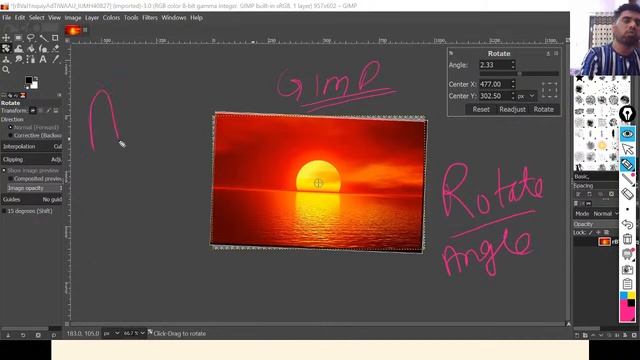Click the Angle stepper arrows
The height and width of the screenshot is (360, 640).
click(513, 65)
